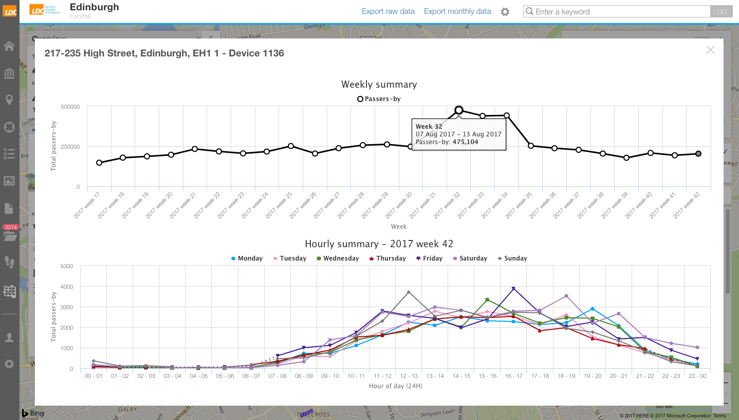Screen dimensions: 739x420
Task: Toggle the Passers-by series in Weekly summary legend
Action: (379, 99)
